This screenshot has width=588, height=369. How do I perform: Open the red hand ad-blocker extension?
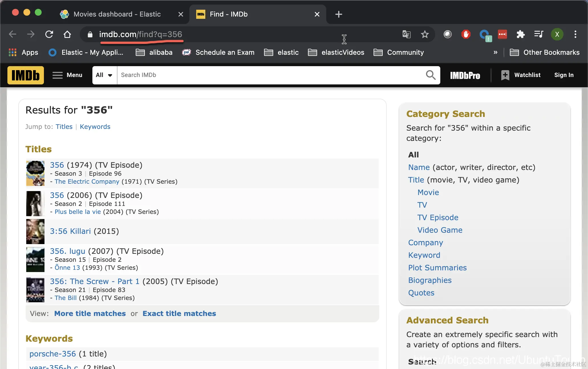466,35
